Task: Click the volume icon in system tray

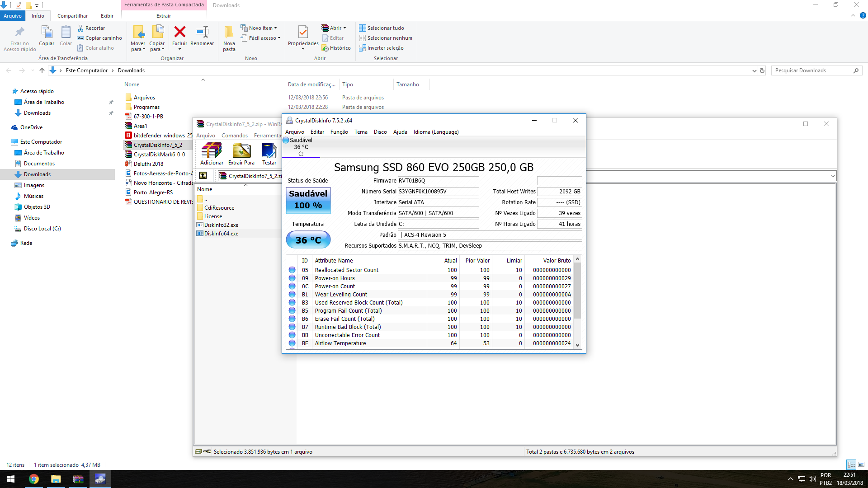Action: point(812,479)
